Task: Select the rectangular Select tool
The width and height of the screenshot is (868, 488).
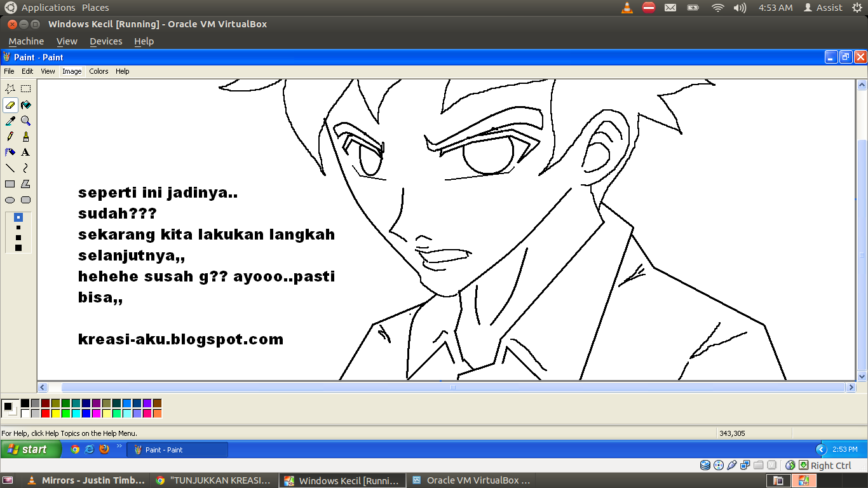Action: click(26, 89)
